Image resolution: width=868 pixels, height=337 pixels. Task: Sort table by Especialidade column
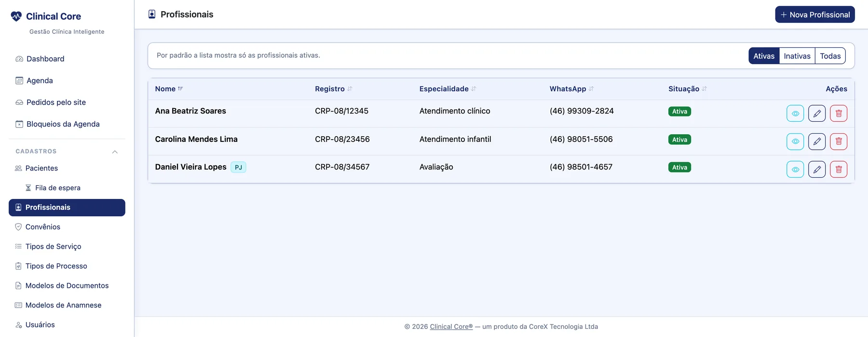(448, 89)
